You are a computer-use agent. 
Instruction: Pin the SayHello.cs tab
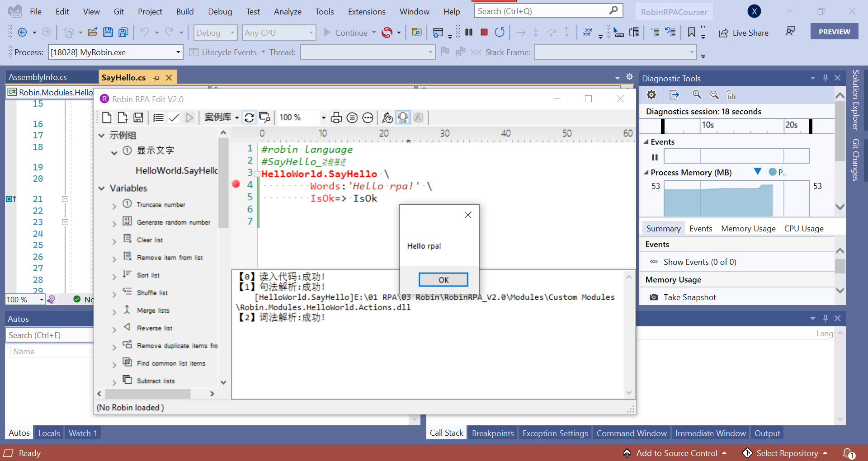pos(156,78)
